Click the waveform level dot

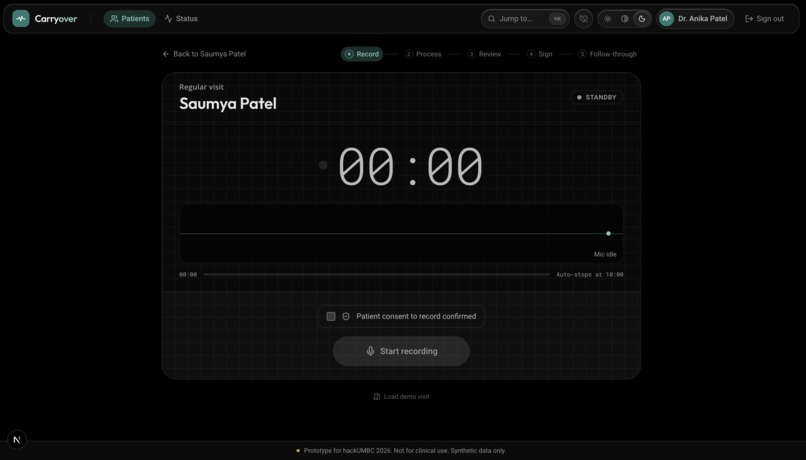tap(609, 233)
